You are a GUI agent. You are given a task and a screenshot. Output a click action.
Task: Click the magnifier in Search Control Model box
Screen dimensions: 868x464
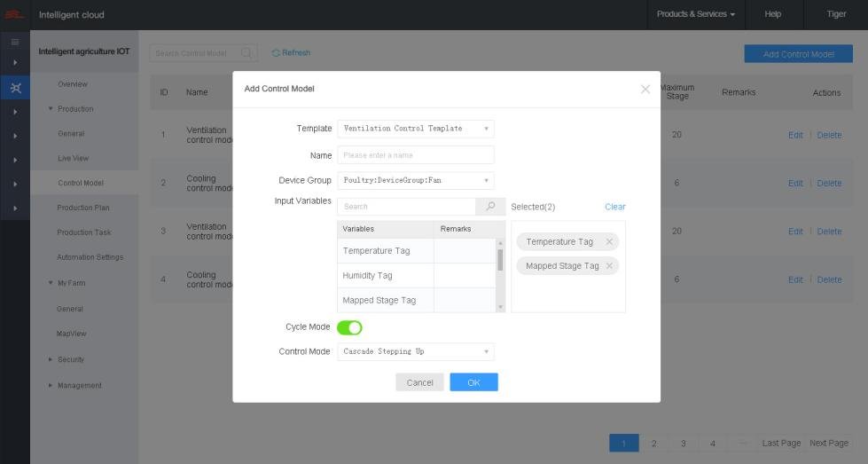(x=246, y=53)
